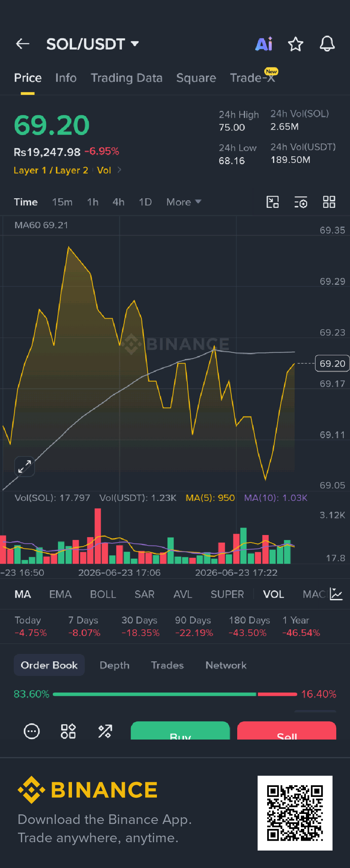Toggle the EMA indicator
The image size is (350, 868).
60,594
